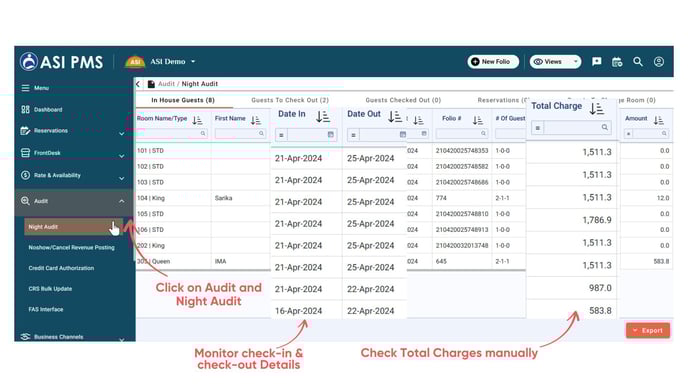Sort by First Name column
Viewport: 688px width, 387px height.
[x=256, y=120]
